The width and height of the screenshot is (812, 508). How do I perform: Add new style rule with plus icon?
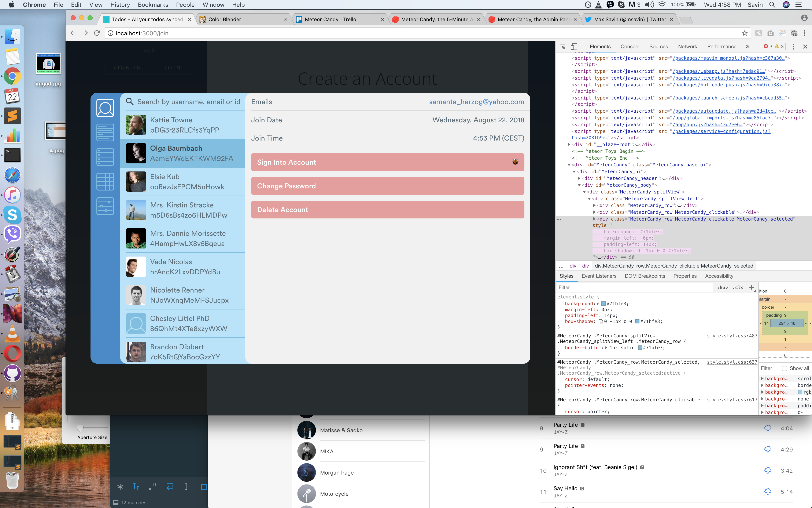(751, 287)
